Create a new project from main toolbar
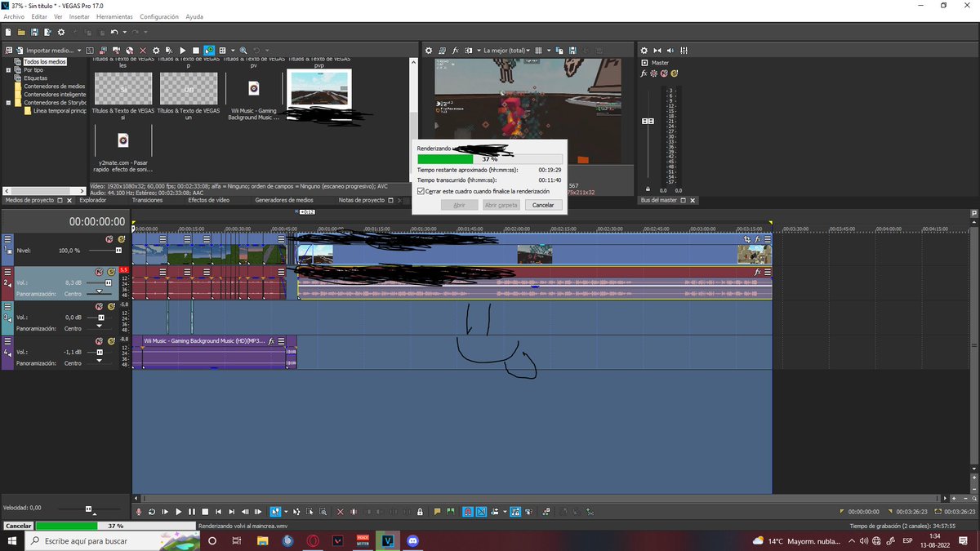This screenshot has height=551, width=980. coord(7,32)
